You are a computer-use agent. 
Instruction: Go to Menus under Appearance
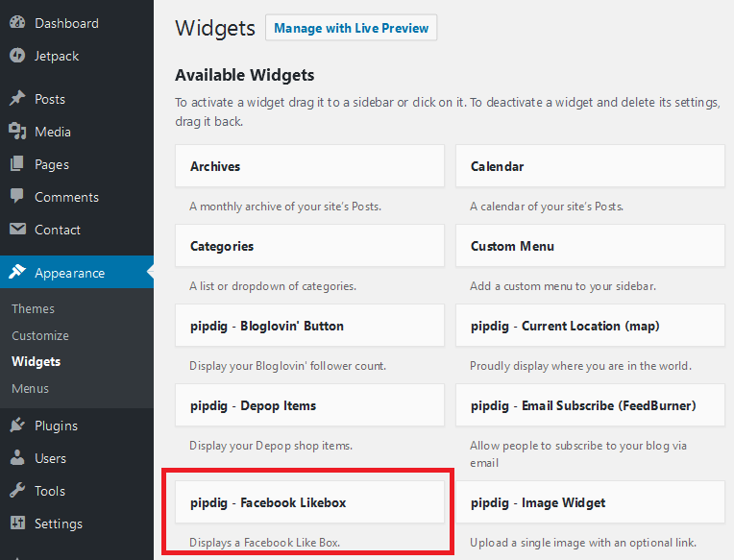pyautogui.click(x=30, y=388)
